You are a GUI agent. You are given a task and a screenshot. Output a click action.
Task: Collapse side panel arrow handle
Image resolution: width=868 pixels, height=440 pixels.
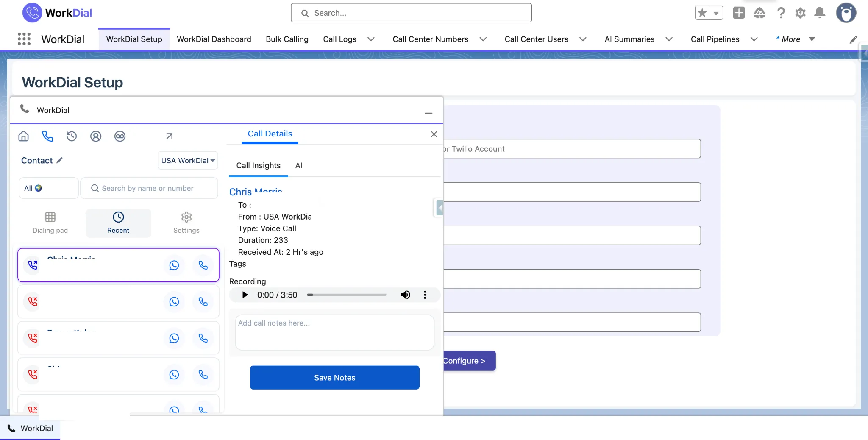pyautogui.click(x=440, y=208)
